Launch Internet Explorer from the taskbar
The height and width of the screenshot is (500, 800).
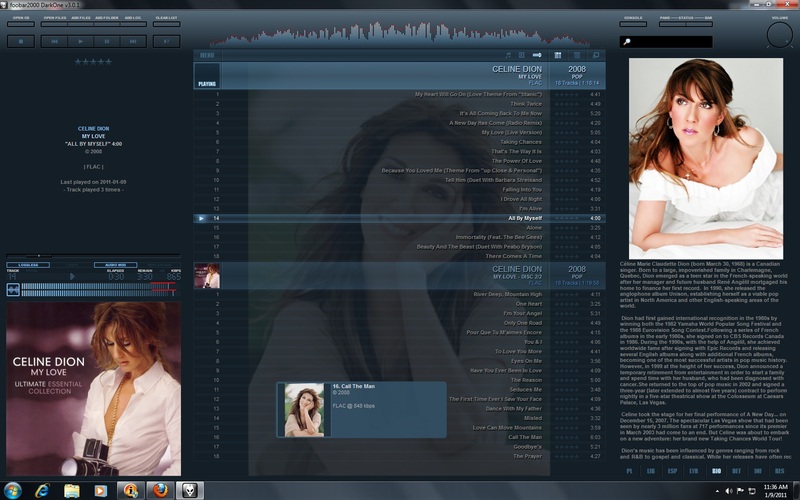(42, 490)
